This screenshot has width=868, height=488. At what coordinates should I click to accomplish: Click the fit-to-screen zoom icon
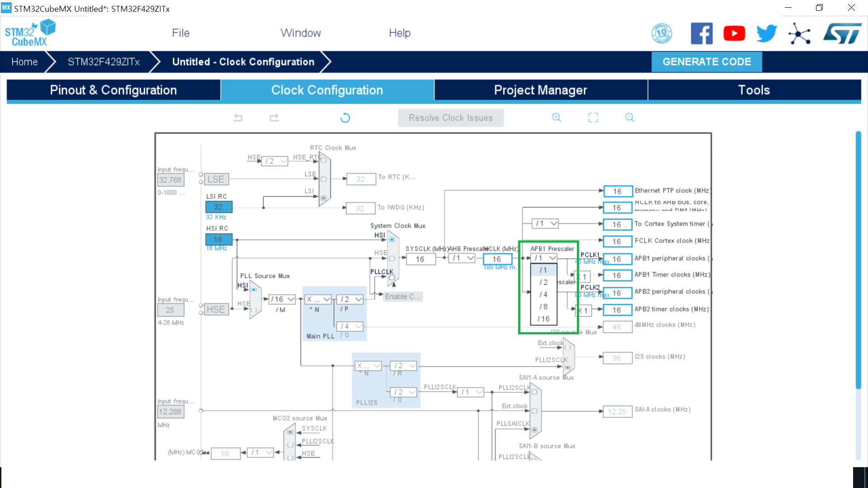coord(593,117)
